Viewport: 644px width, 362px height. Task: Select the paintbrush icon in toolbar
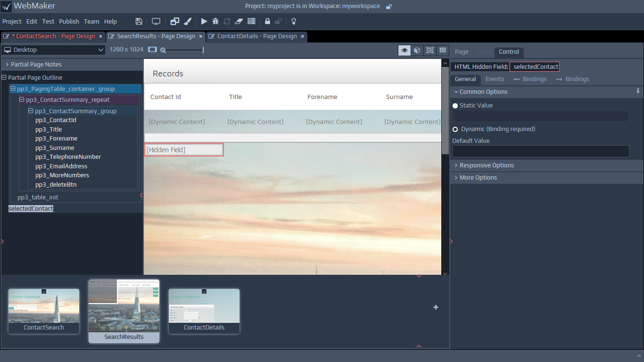coord(187,21)
